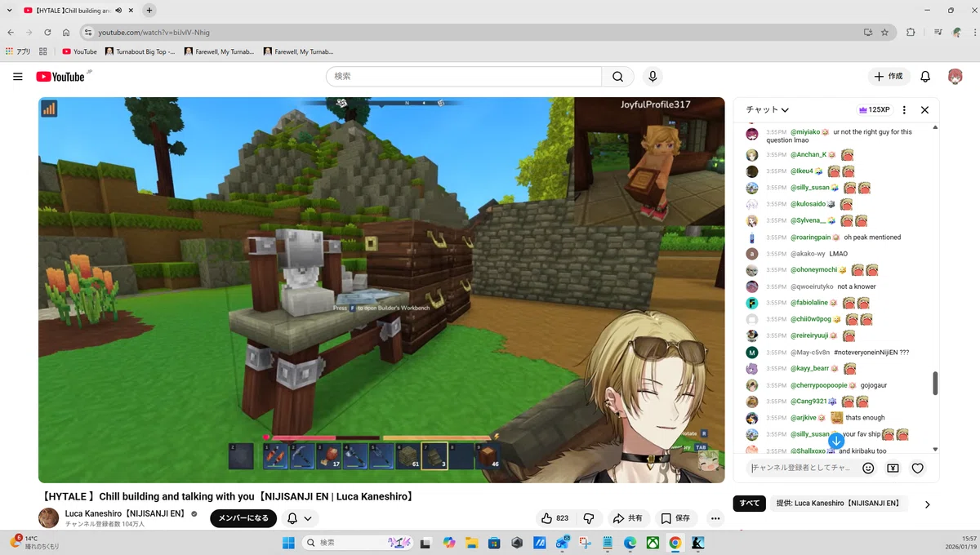Click the Super Chat yen icon
The image size is (980, 555).
893,468
